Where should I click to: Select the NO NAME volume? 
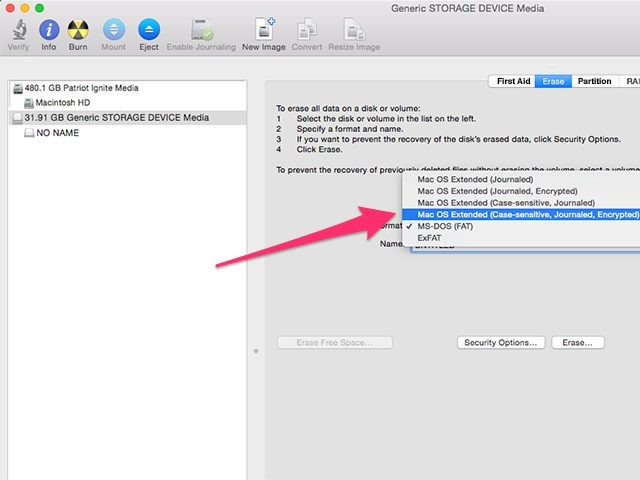(127, 133)
